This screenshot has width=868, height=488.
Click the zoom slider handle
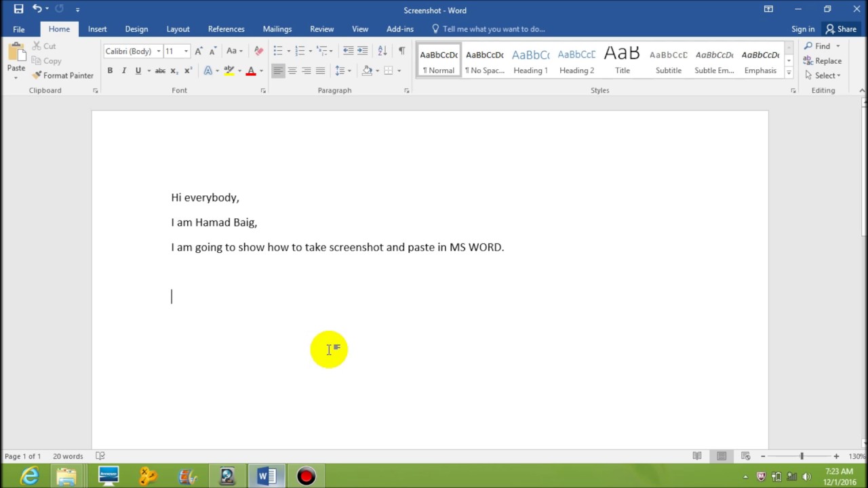[802, 456]
